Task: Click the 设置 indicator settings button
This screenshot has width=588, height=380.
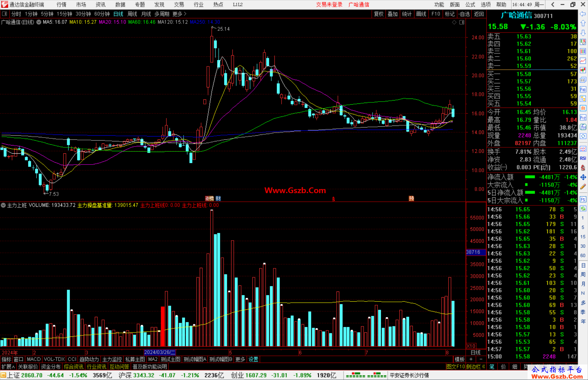Action: pyautogui.click(x=253, y=359)
